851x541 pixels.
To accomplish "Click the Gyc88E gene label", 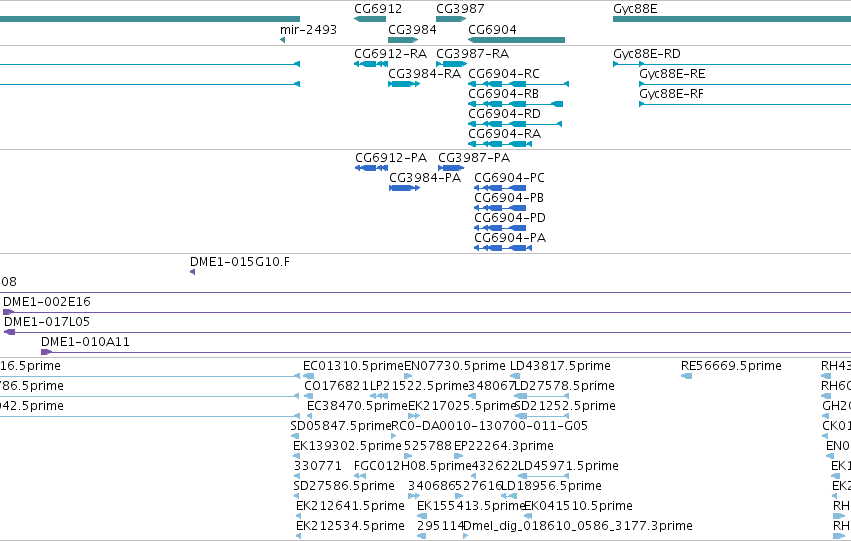I will (635, 9).
